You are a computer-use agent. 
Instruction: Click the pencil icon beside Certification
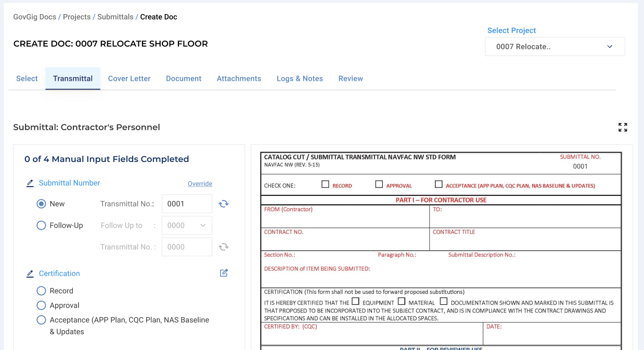pyautogui.click(x=30, y=274)
